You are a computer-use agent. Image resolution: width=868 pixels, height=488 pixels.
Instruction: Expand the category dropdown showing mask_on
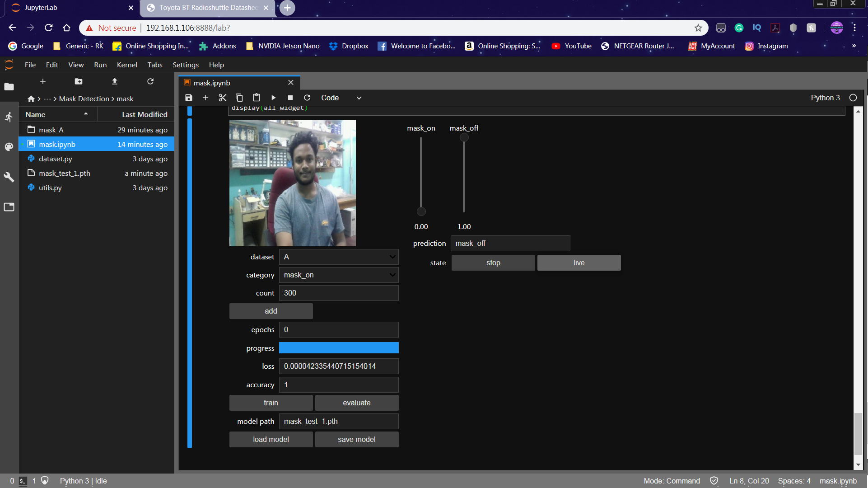tap(339, 275)
